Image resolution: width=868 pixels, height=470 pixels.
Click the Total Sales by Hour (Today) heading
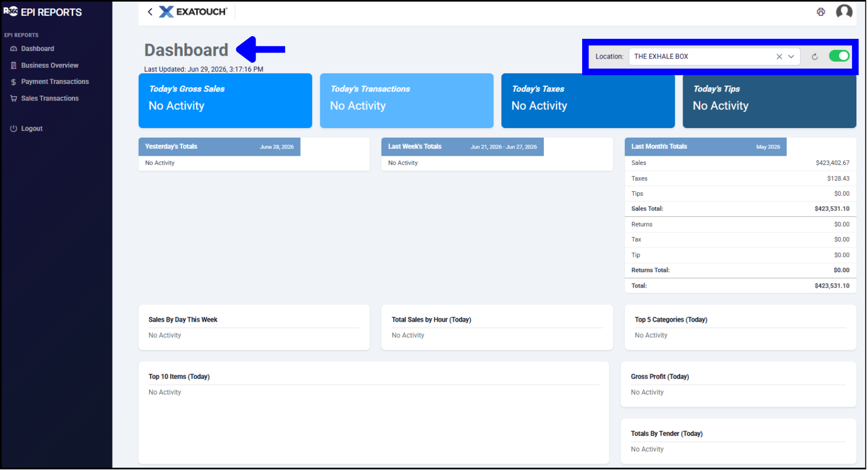coord(432,320)
